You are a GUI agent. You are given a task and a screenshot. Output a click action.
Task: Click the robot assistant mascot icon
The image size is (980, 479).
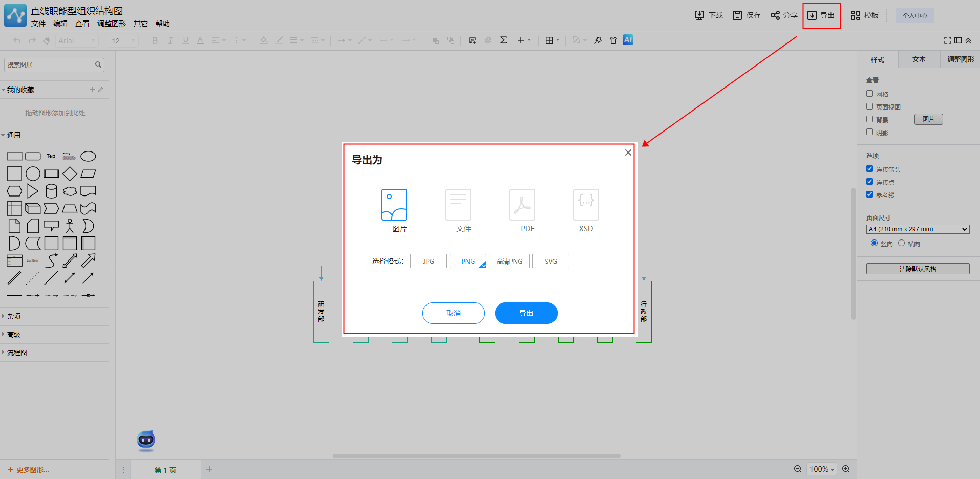pos(146,440)
